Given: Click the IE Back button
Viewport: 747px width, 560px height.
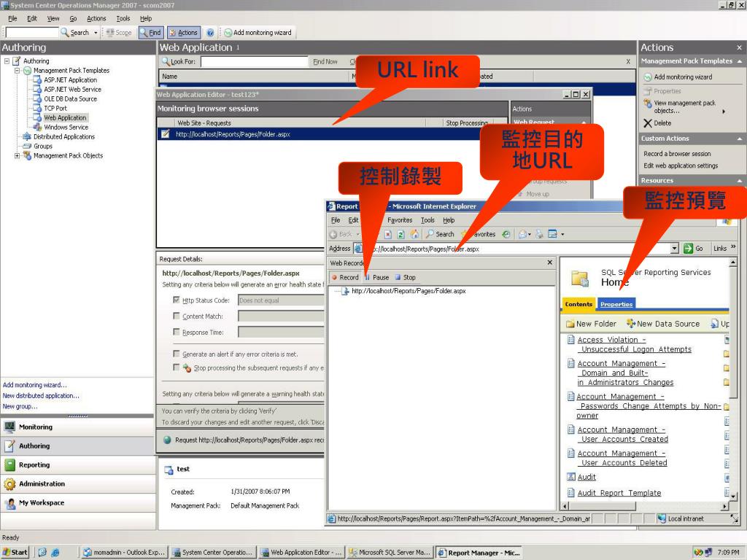Looking at the screenshot, I should click(341, 234).
